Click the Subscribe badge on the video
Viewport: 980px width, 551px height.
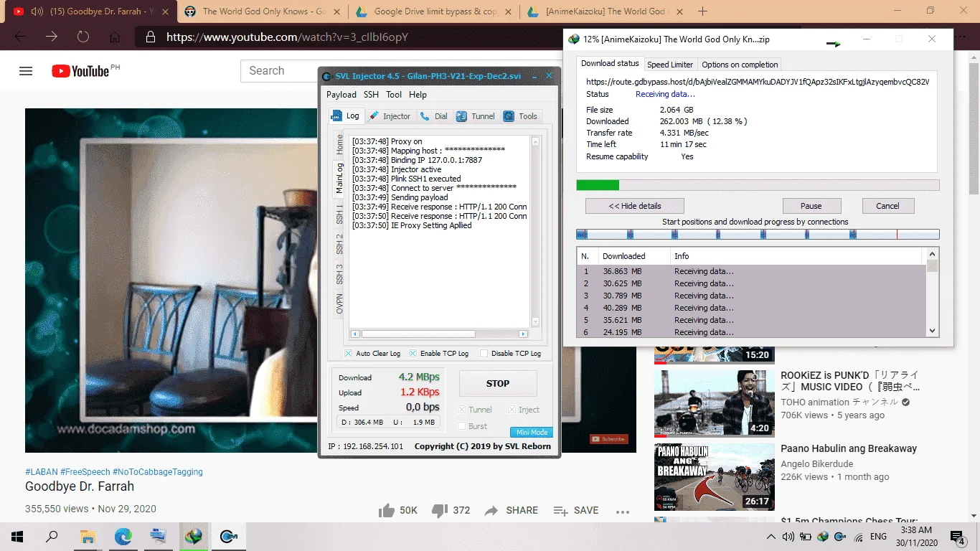[x=608, y=439]
